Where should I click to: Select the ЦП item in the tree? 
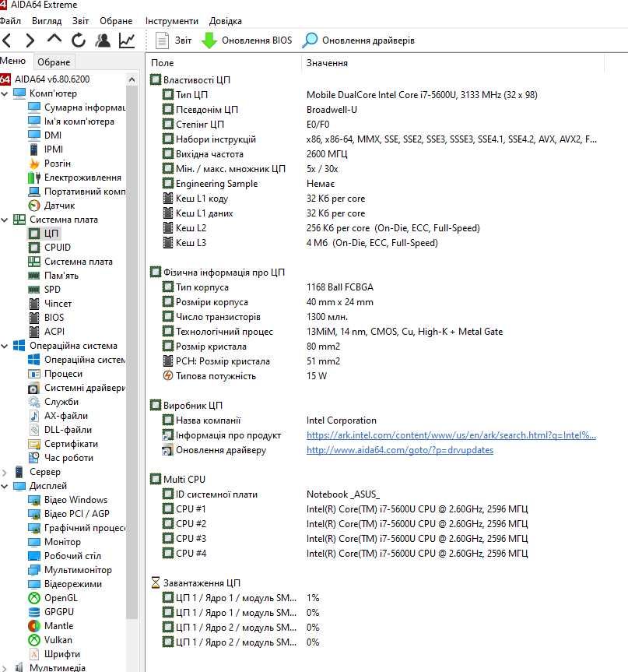click(44, 234)
